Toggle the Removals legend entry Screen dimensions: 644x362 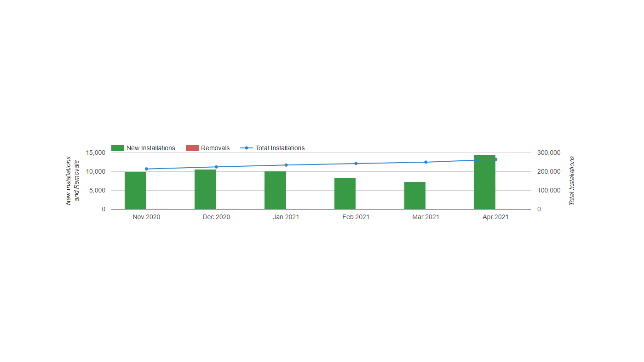pos(207,148)
